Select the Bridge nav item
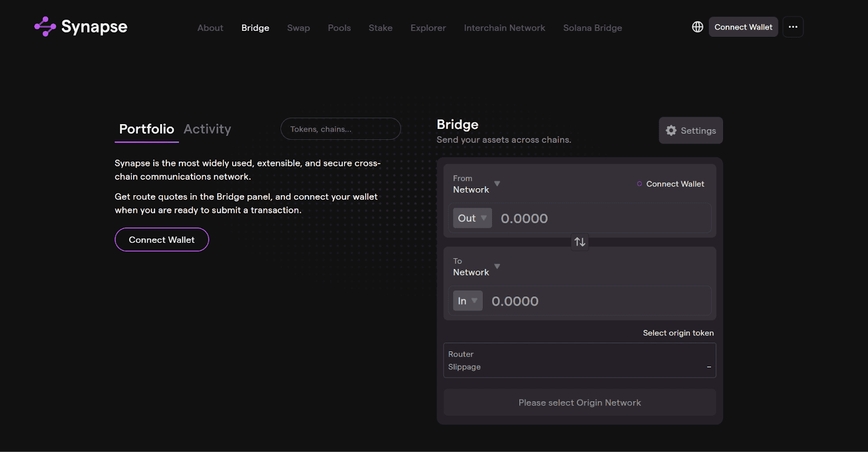The height and width of the screenshot is (452, 868). (256, 28)
